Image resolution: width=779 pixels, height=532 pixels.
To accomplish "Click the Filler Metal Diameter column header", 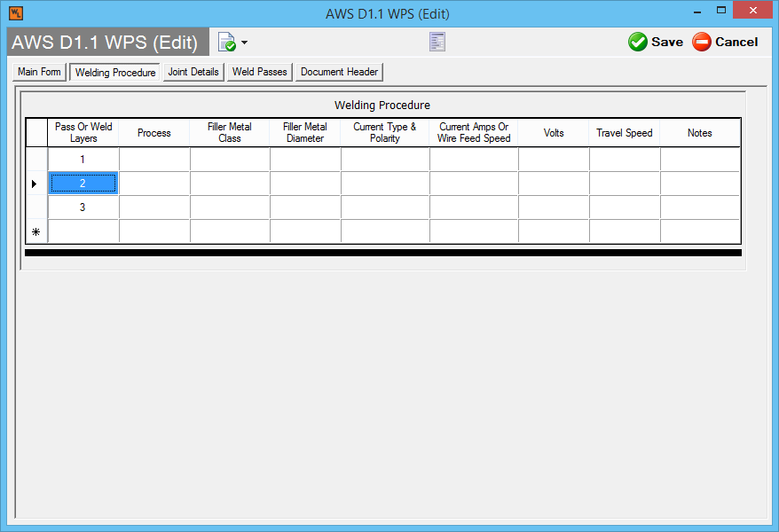I will point(305,132).
